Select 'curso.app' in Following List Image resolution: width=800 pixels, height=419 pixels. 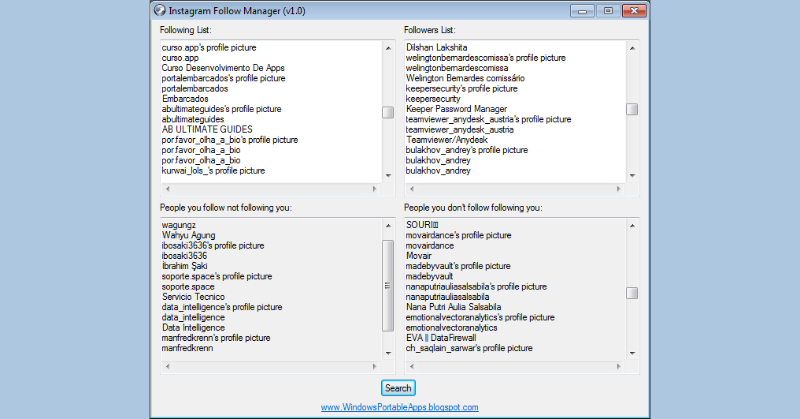point(180,58)
